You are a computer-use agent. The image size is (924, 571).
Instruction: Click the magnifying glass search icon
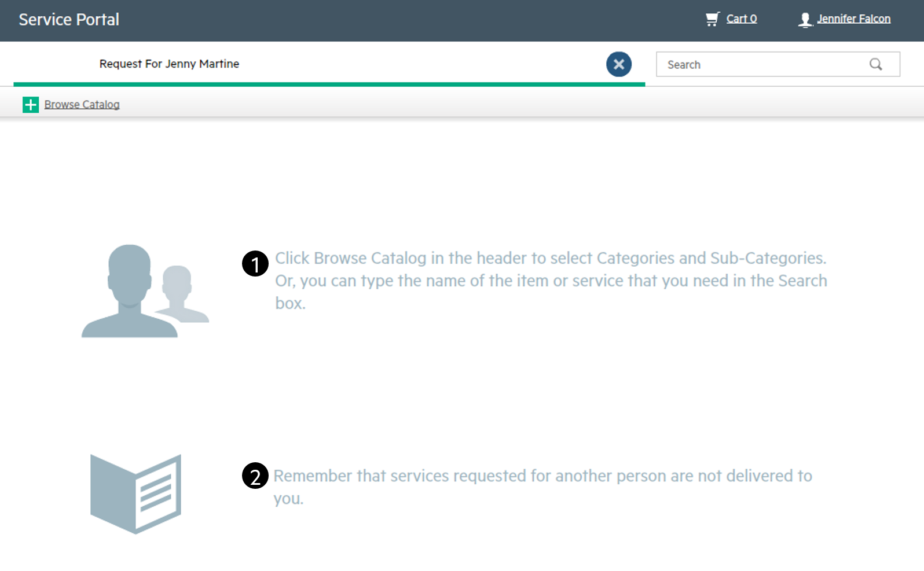pos(876,64)
